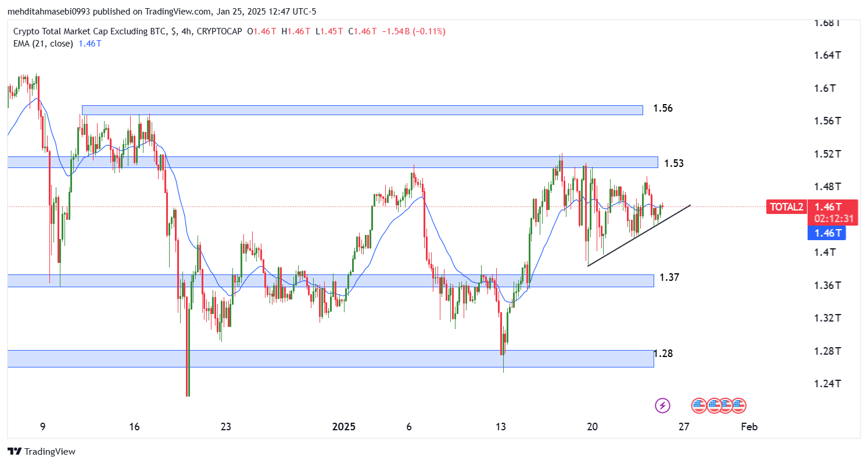Click the 1.37 support annotation label
The width and height of the screenshot is (868, 464).
coord(670,277)
